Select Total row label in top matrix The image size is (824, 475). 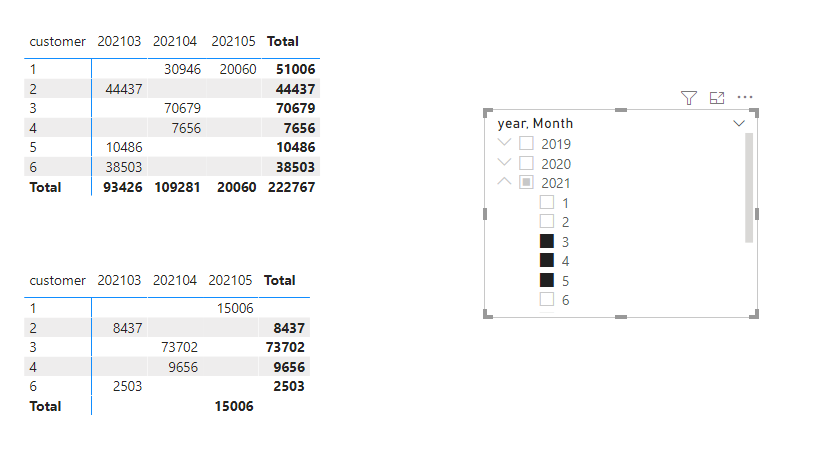pyautogui.click(x=45, y=188)
